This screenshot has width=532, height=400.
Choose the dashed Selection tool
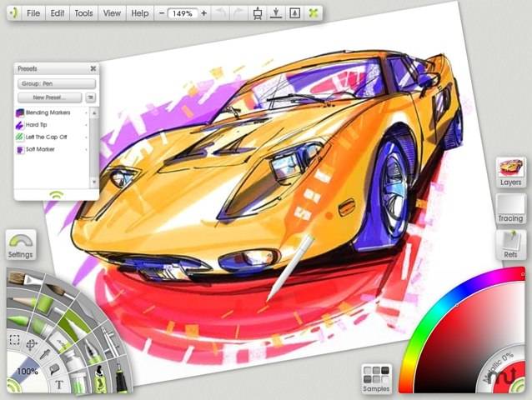(x=14, y=340)
